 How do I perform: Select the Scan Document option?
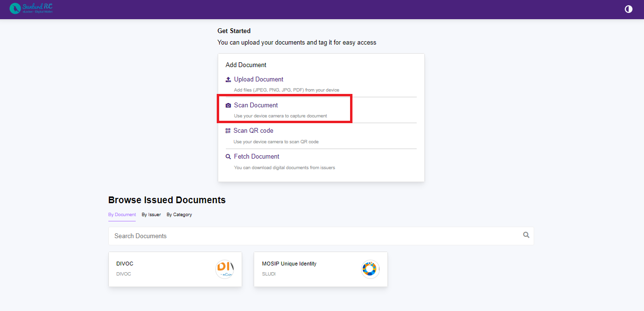[x=256, y=105]
